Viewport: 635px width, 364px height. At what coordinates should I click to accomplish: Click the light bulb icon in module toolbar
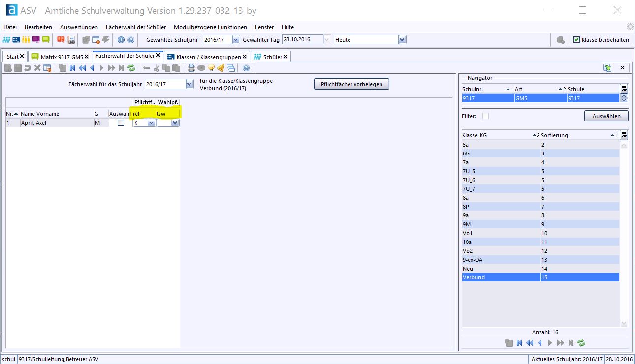pyautogui.click(x=211, y=68)
